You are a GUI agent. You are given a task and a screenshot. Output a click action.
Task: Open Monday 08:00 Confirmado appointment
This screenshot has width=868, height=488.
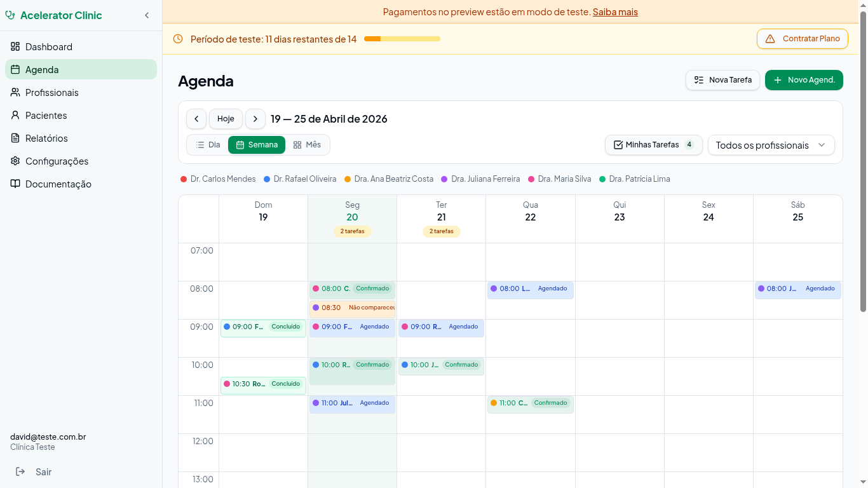pyautogui.click(x=353, y=290)
